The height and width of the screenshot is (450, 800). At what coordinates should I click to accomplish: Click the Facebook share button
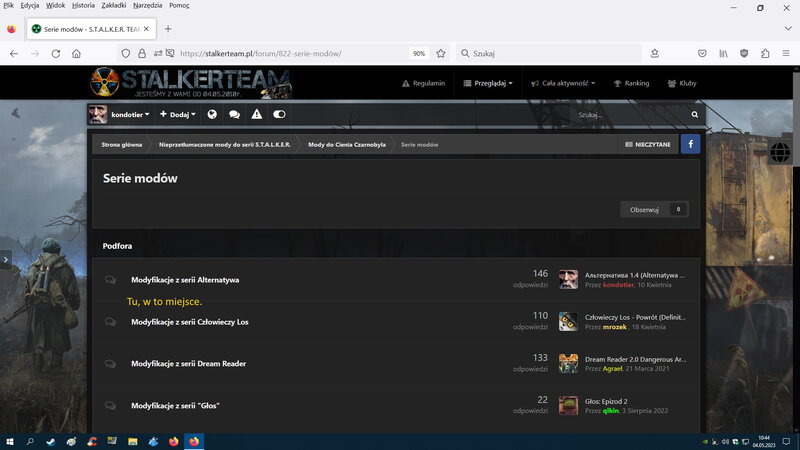pos(690,144)
